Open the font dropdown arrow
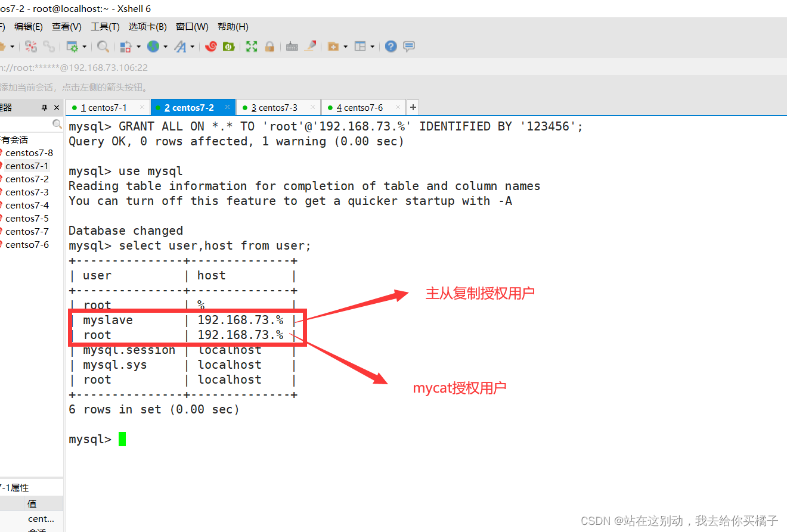 point(191,46)
